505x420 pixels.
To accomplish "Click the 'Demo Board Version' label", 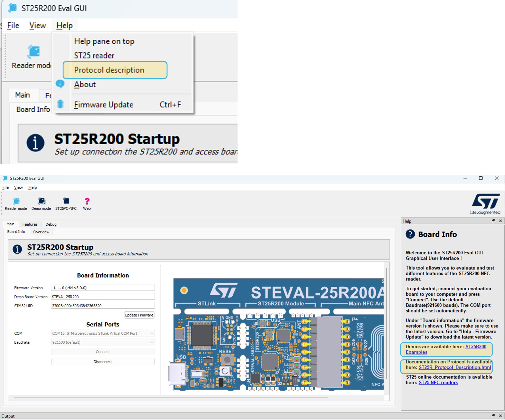I will [x=31, y=297].
